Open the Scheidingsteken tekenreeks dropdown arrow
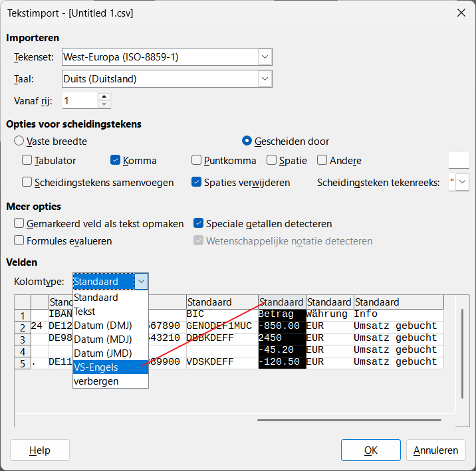The image size is (476, 471). [463, 182]
